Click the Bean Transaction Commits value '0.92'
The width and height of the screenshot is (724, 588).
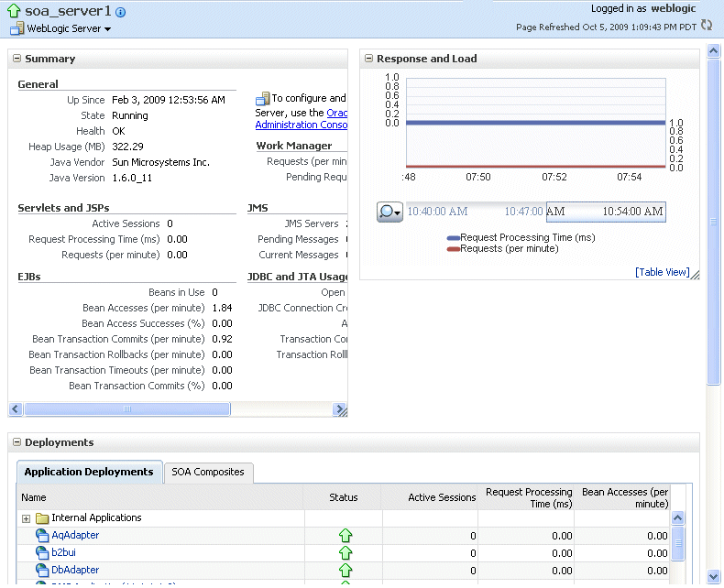coord(222,339)
